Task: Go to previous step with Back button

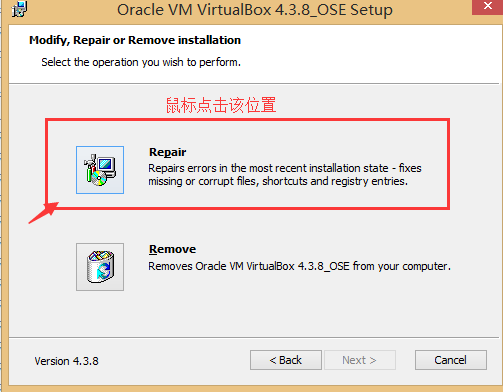Action: click(286, 360)
